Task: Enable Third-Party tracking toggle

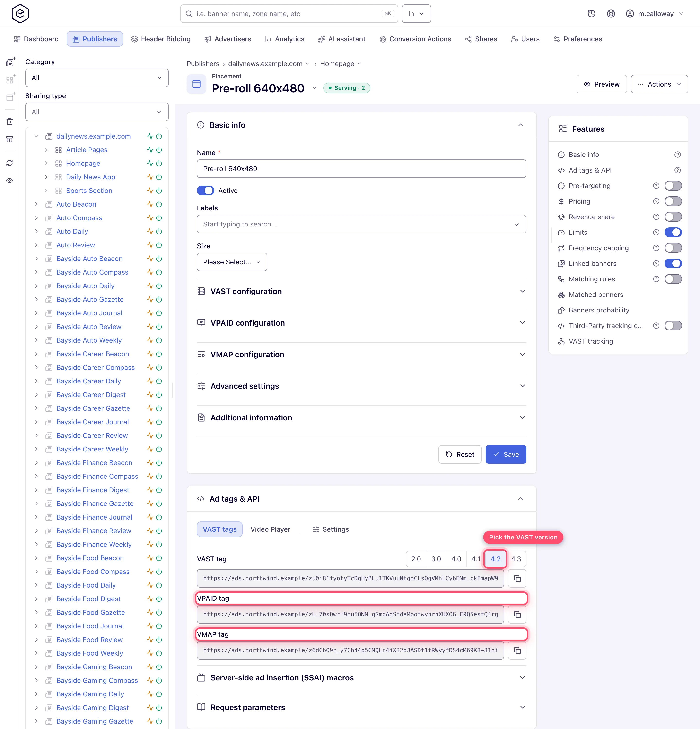Action: (673, 326)
